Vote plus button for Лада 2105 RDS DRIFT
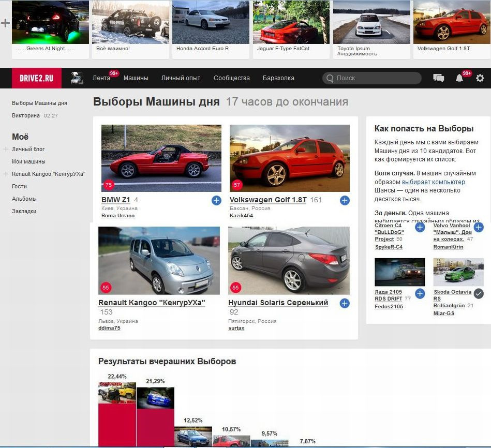491x448 pixels. tap(420, 294)
